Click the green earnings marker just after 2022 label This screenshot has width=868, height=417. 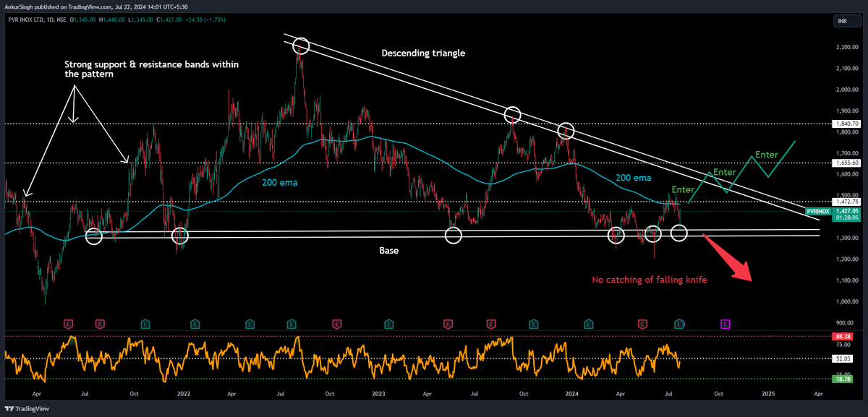tap(194, 325)
